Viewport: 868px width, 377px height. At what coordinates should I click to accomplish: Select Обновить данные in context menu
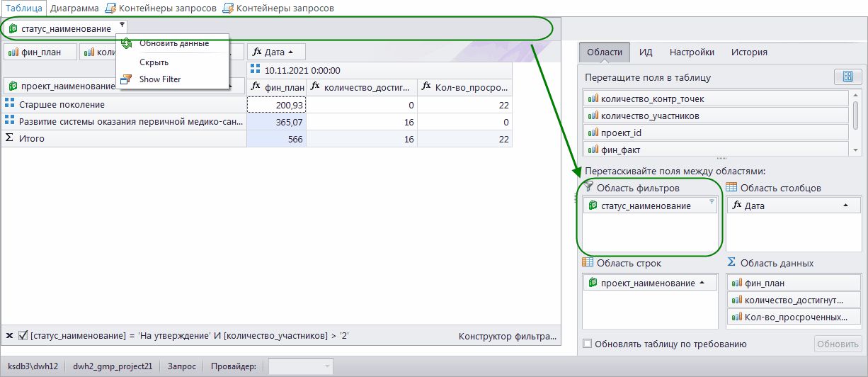pyautogui.click(x=174, y=43)
